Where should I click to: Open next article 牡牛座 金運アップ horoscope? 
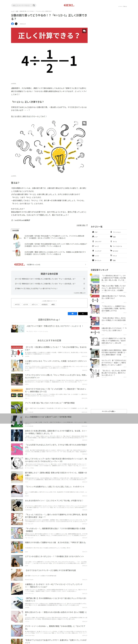pos(49,237)
